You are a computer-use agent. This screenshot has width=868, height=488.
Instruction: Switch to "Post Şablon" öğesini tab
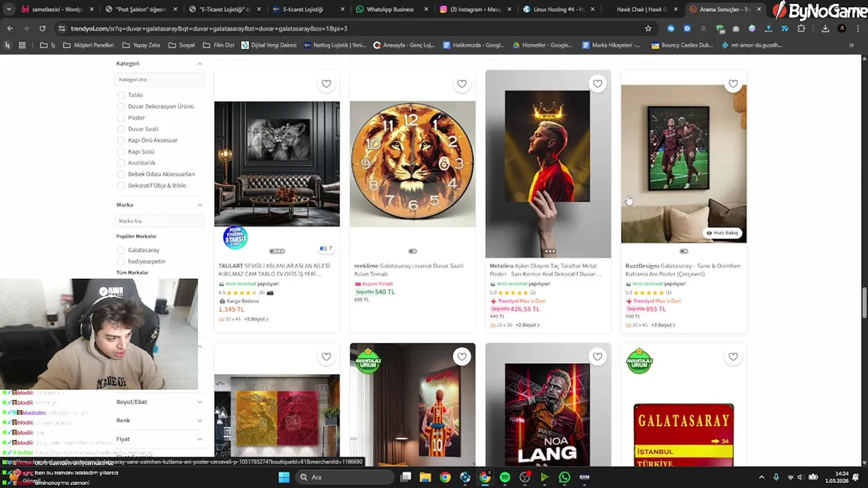141,9
